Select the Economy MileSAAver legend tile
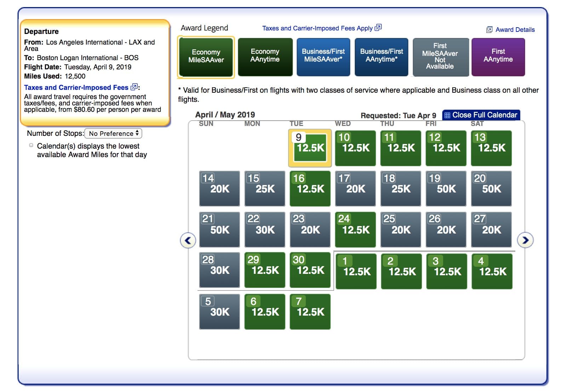Image resolution: width=567 pixels, height=392 pixels. (x=206, y=57)
